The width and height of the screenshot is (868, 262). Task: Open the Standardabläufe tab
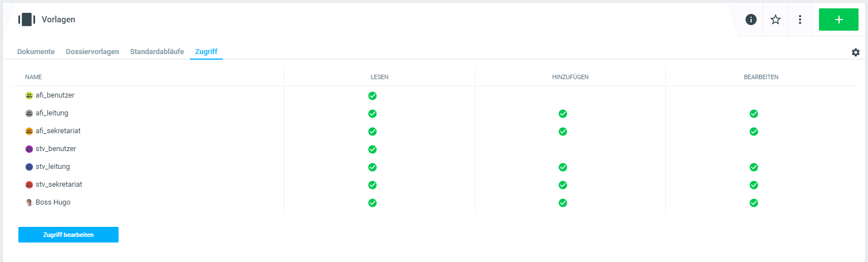(x=157, y=52)
